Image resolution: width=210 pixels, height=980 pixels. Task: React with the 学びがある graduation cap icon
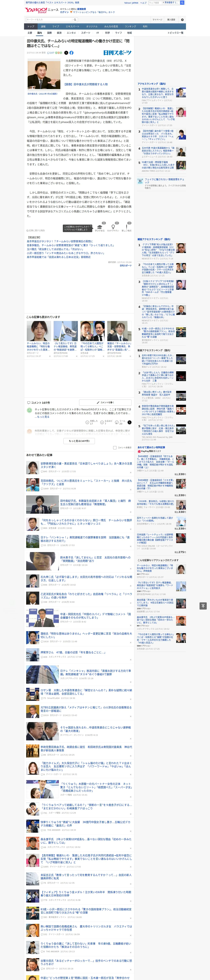[x=100, y=227]
